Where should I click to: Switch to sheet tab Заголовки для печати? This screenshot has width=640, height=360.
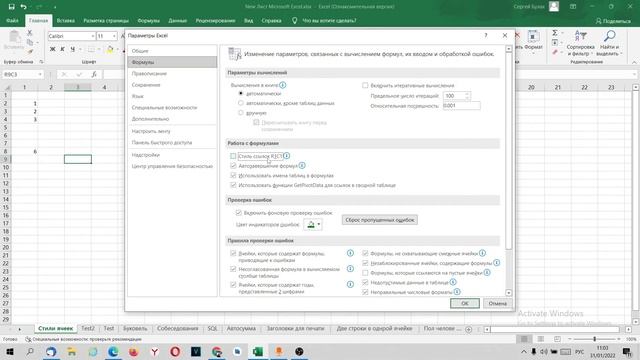[295, 329]
